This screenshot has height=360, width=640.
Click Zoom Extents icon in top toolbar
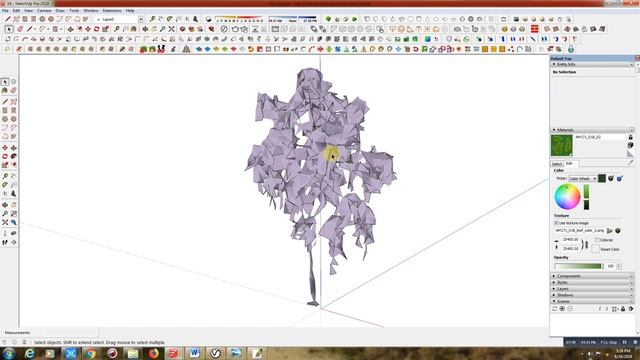tap(171, 29)
